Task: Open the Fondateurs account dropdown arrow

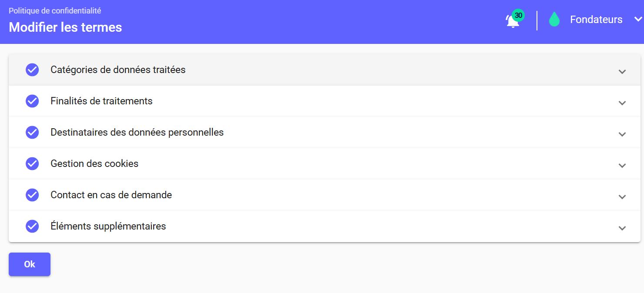Action: click(x=638, y=19)
